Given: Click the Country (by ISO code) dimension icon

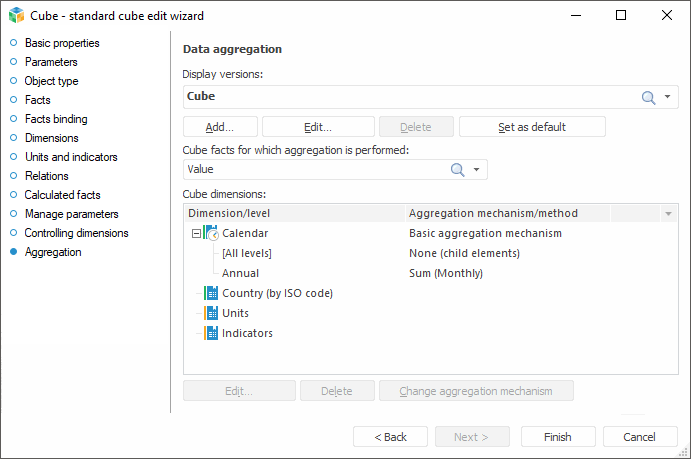Looking at the screenshot, I should (x=211, y=293).
